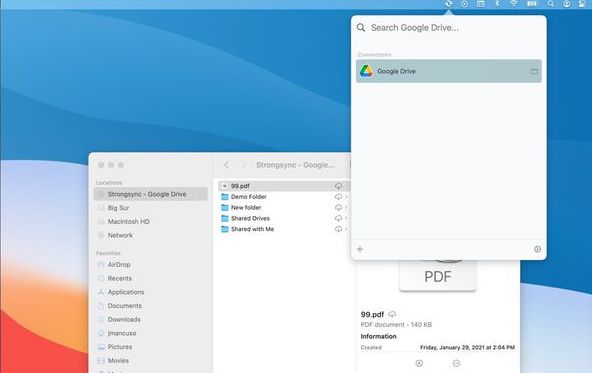Screen dimensions: 592x373
Task: Open the settings icon at the popup's lower right
Action: pos(538,249)
